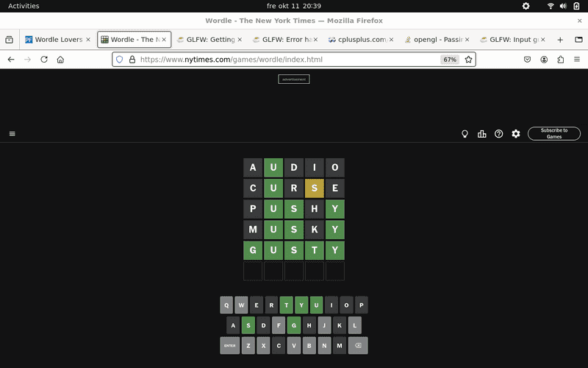Open the clock and calendar fre okt 11

(294, 6)
